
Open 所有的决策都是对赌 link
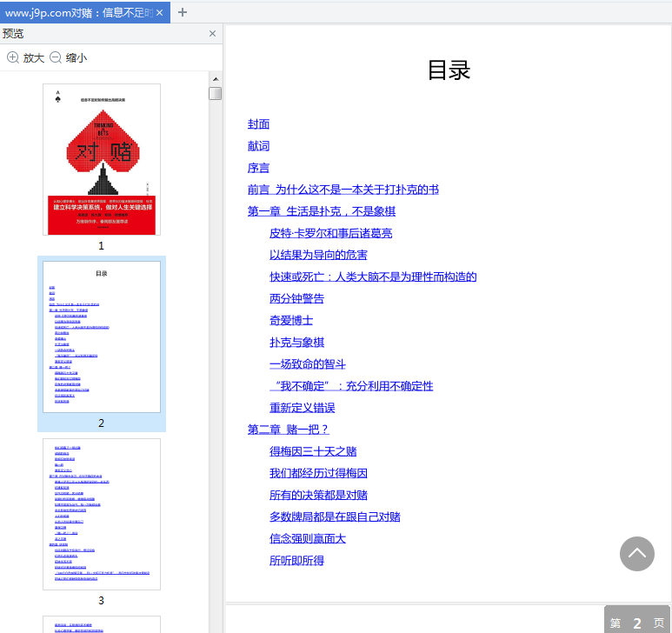click(x=318, y=496)
